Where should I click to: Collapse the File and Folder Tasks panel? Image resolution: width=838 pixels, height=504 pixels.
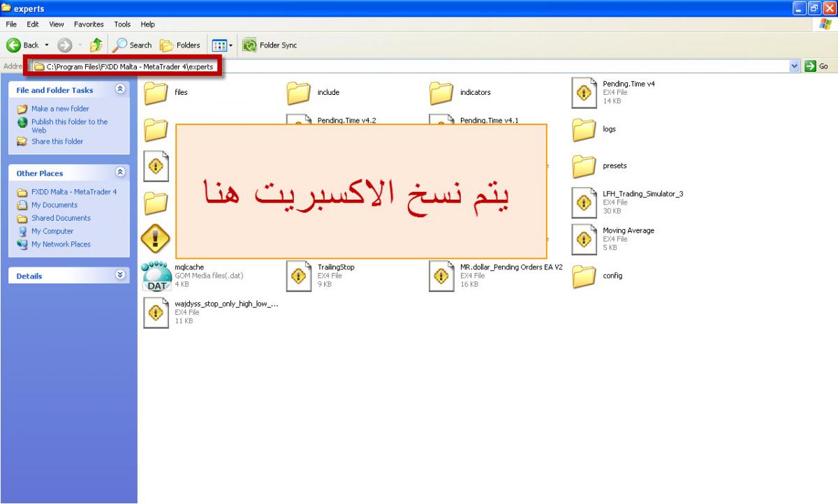tap(120, 89)
